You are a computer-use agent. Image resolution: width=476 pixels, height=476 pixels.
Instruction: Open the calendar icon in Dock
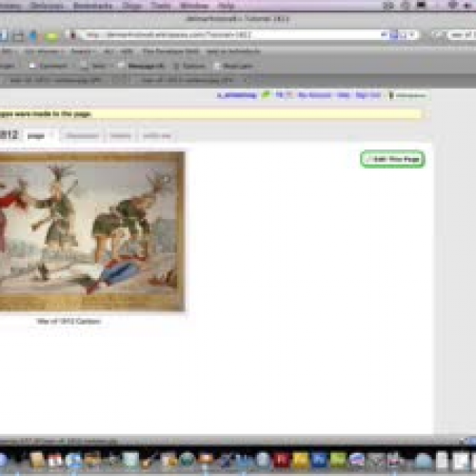coord(55,460)
